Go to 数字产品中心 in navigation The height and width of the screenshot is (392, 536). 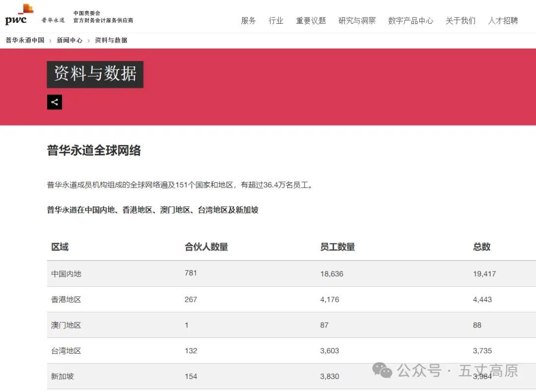pos(410,21)
